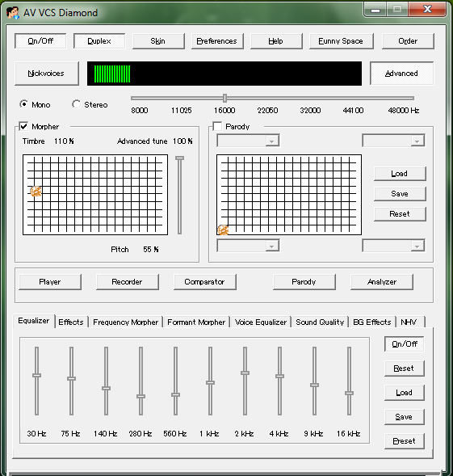Open Preferences
Screen dimensions: 453x476
(x=217, y=41)
